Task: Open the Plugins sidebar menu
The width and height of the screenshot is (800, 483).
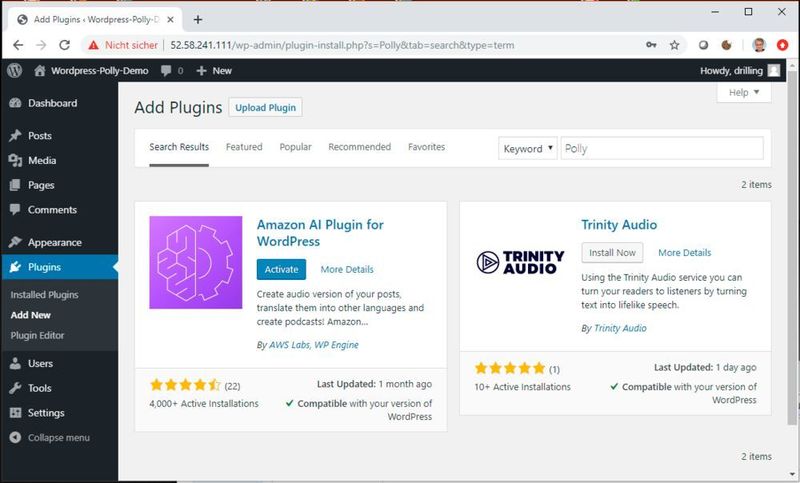Action: (59, 267)
